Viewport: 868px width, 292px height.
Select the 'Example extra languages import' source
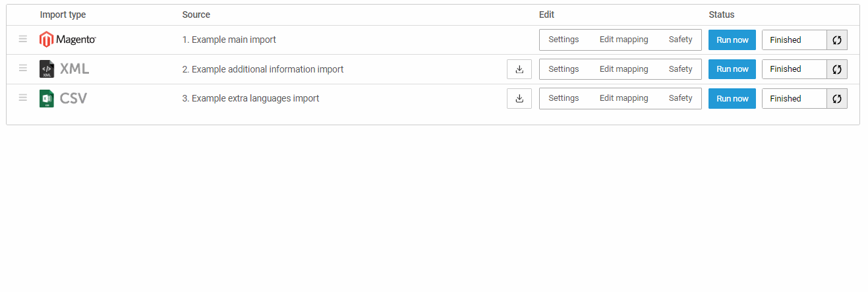[x=250, y=98]
